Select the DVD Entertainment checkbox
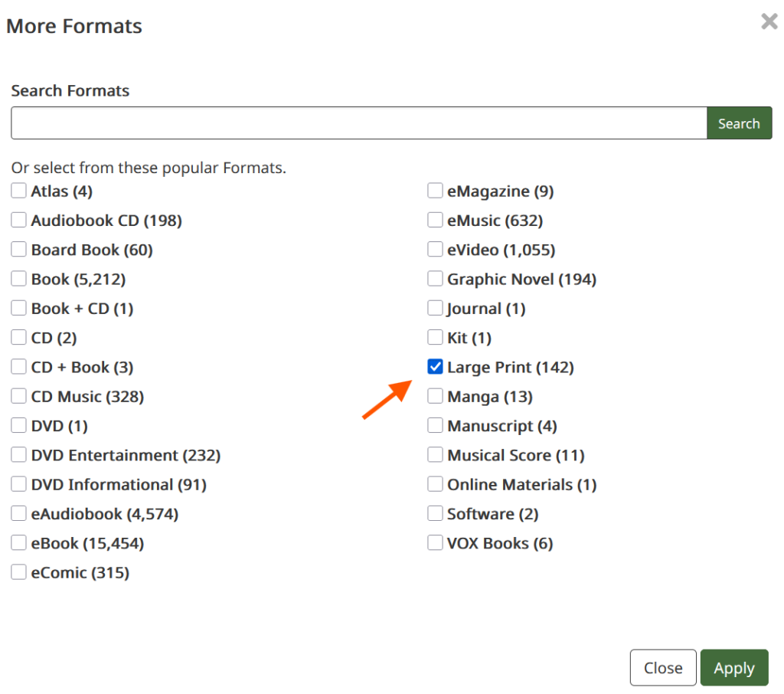The image size is (784, 694). tap(18, 455)
